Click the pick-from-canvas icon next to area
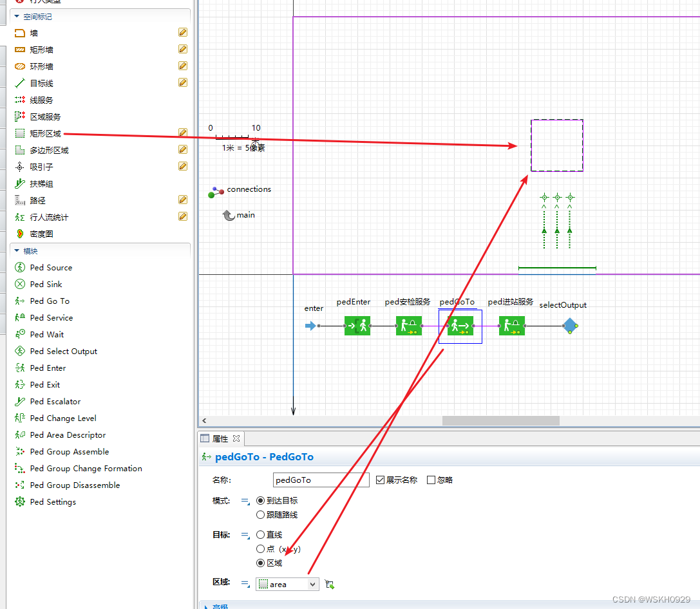 (x=330, y=585)
